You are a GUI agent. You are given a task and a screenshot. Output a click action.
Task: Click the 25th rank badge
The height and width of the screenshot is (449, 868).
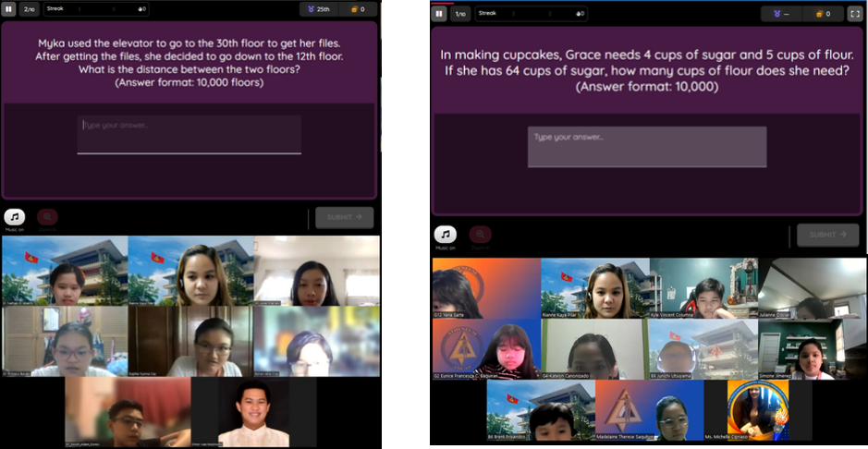(317, 9)
